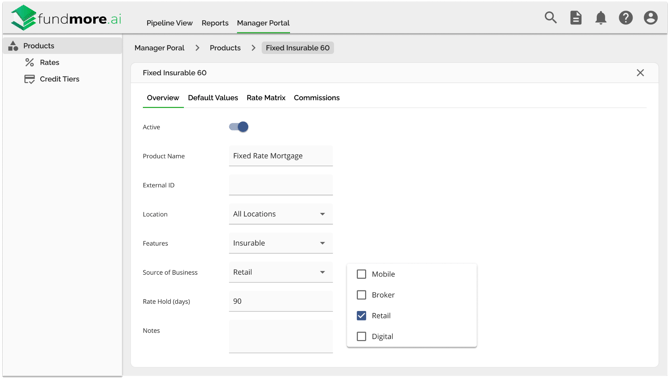Switch to the Overview tab
Screen dimensions: 670x379
(x=163, y=98)
